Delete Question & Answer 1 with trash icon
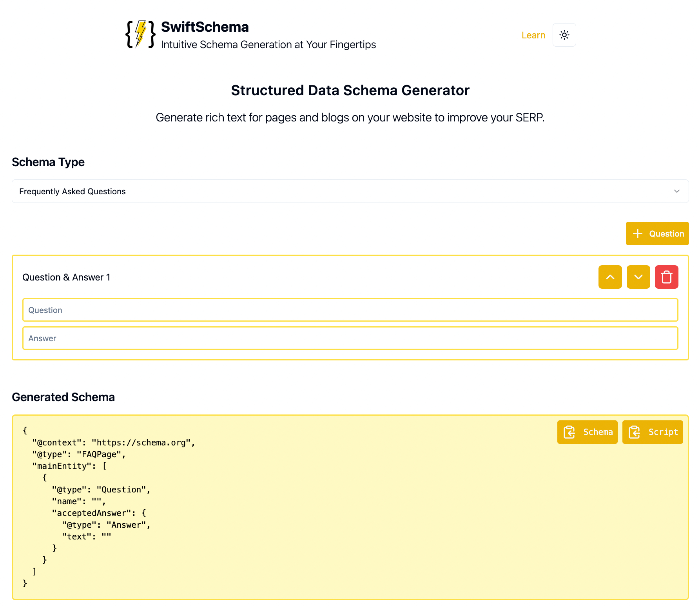 click(x=666, y=277)
